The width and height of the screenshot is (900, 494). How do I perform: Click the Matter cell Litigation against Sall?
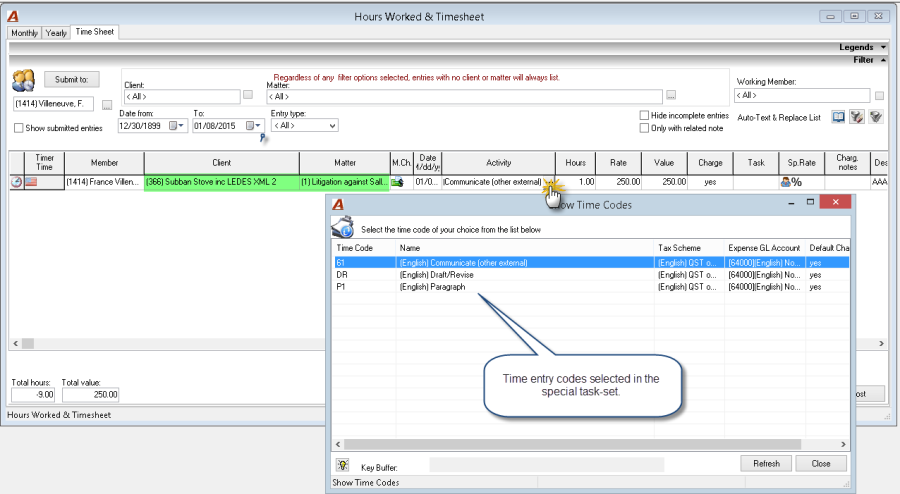click(344, 182)
